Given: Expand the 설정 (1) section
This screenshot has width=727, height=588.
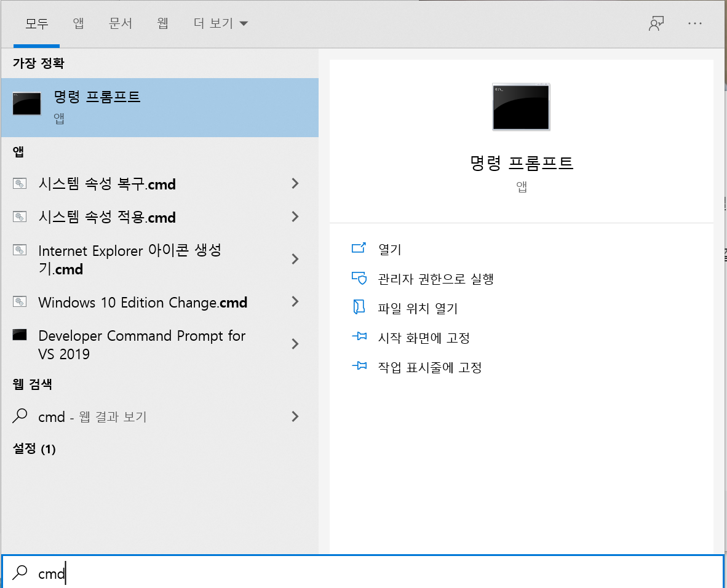Looking at the screenshot, I should click(x=34, y=448).
